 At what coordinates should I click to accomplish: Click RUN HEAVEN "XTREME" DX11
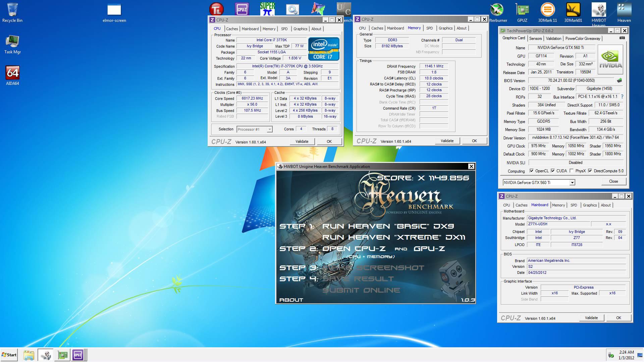pyautogui.click(x=394, y=237)
